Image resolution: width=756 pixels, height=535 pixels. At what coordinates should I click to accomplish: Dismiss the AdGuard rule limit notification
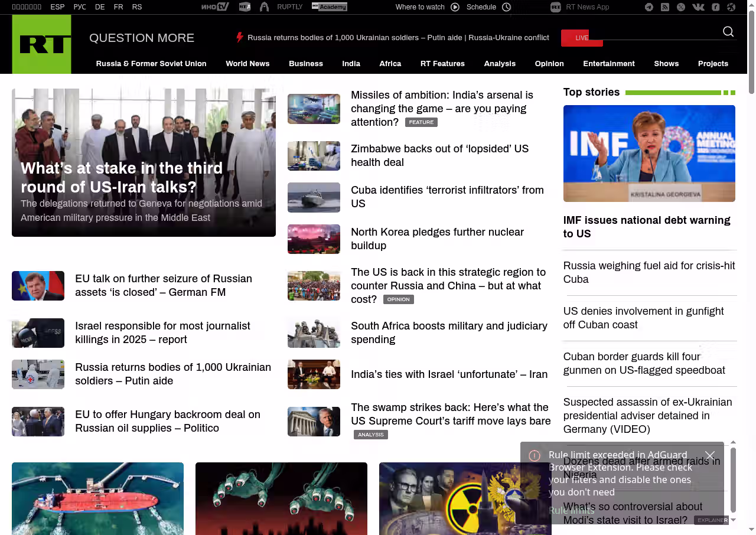point(710,455)
